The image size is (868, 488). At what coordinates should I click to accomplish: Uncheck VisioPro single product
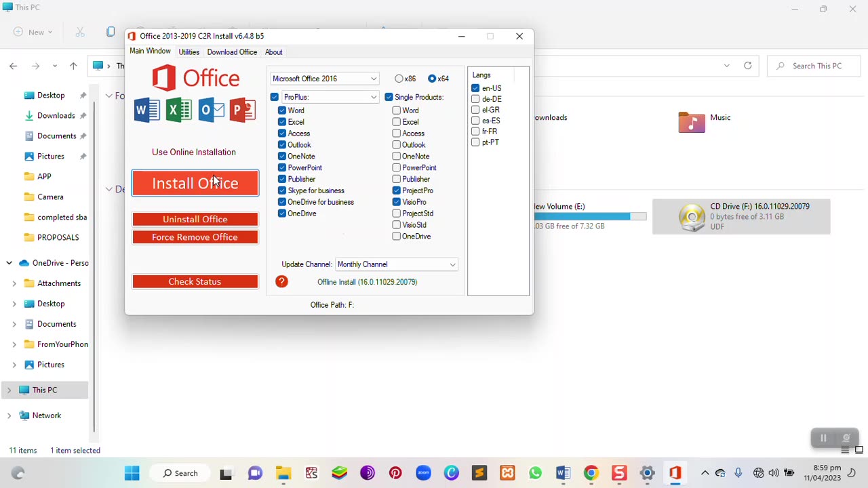pos(397,202)
